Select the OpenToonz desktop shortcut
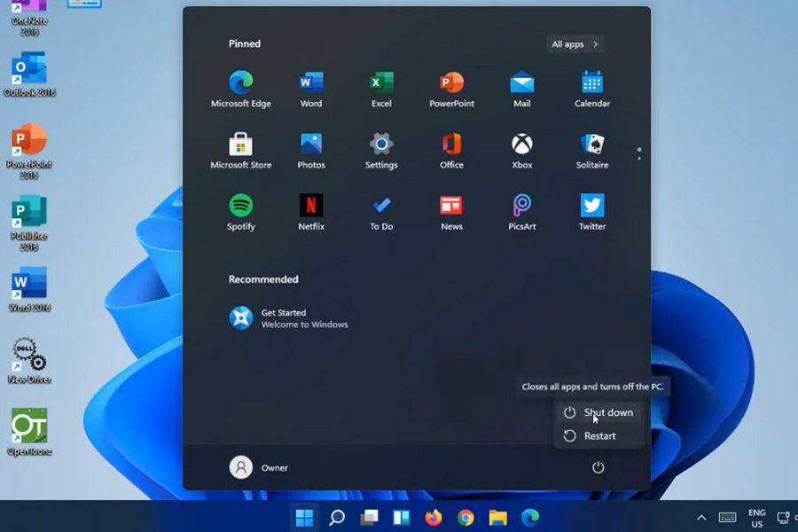The image size is (798, 532). (x=29, y=432)
